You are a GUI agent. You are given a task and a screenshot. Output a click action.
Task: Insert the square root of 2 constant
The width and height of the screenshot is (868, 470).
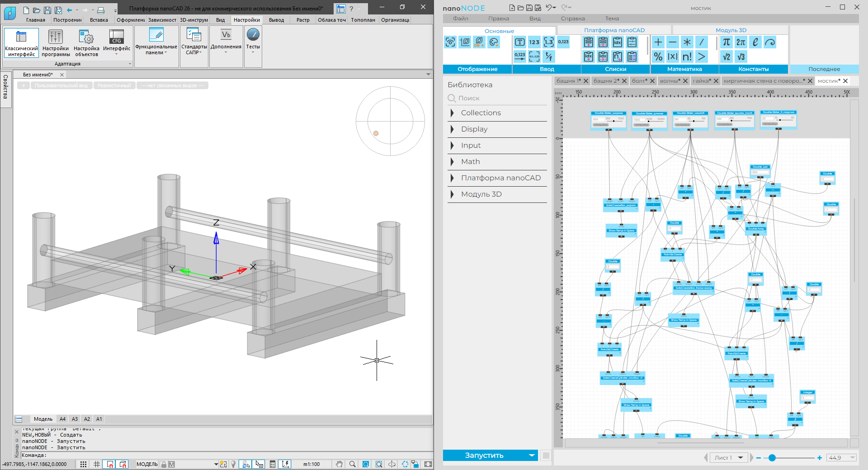pos(726,56)
